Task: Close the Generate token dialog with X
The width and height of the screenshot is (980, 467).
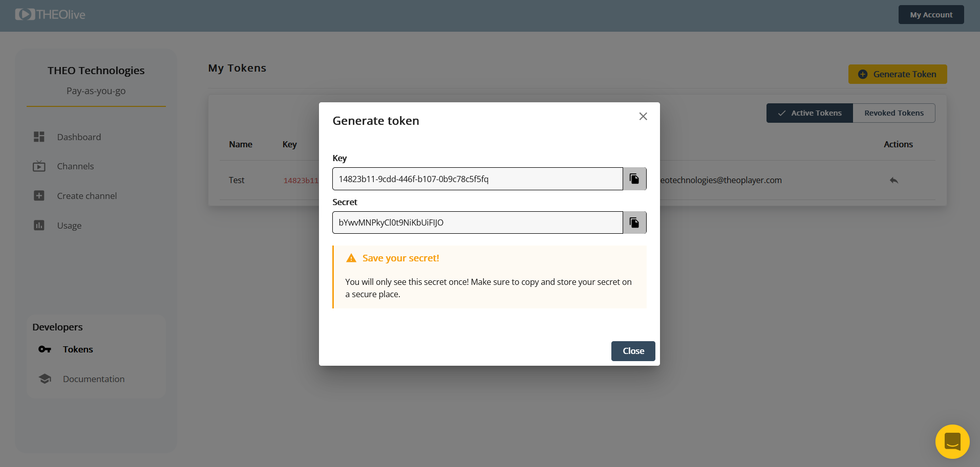Action: 643,117
